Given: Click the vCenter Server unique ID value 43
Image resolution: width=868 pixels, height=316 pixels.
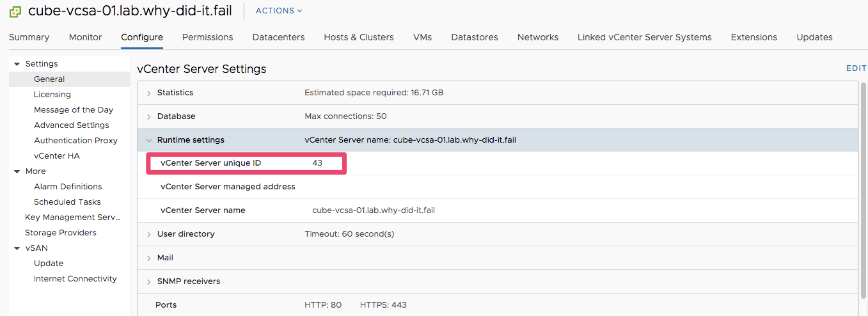Looking at the screenshot, I should (317, 163).
